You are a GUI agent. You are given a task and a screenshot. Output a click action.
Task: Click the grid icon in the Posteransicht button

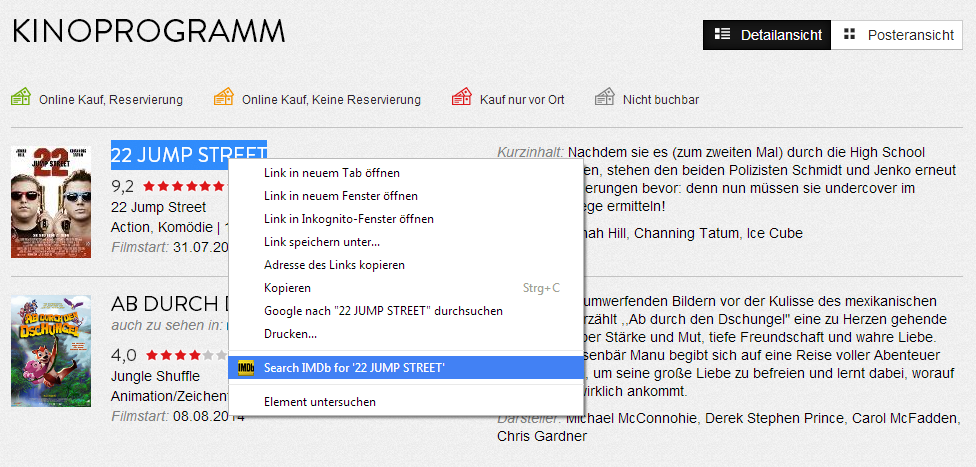coord(850,34)
